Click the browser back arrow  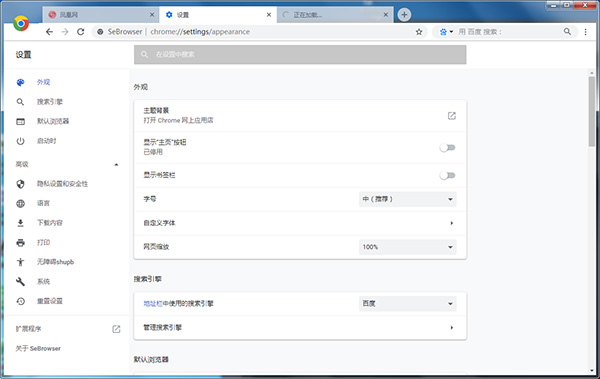pyautogui.click(x=49, y=32)
